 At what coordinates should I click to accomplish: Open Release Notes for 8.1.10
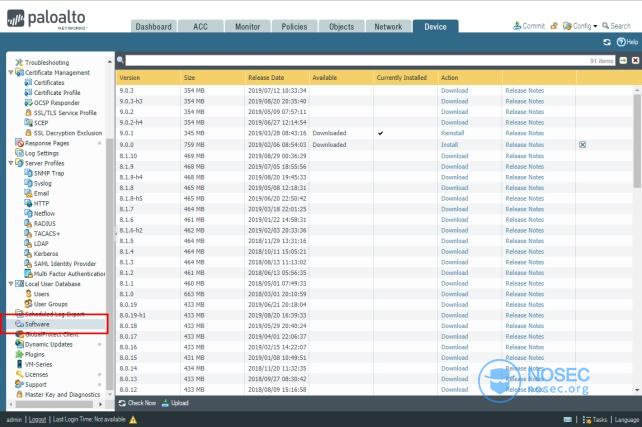(524, 156)
